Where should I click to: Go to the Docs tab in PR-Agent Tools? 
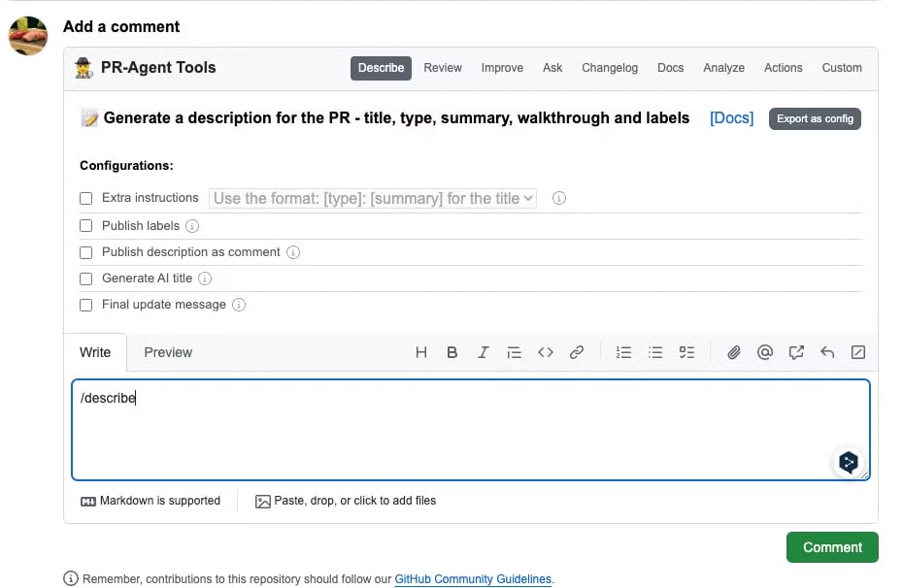pyautogui.click(x=670, y=68)
